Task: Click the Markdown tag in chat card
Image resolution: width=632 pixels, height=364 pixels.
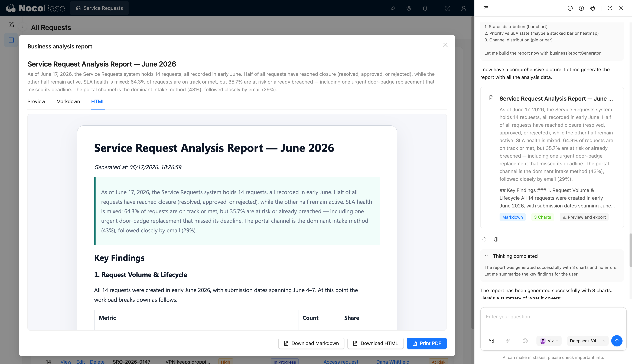Action: pyautogui.click(x=512, y=217)
